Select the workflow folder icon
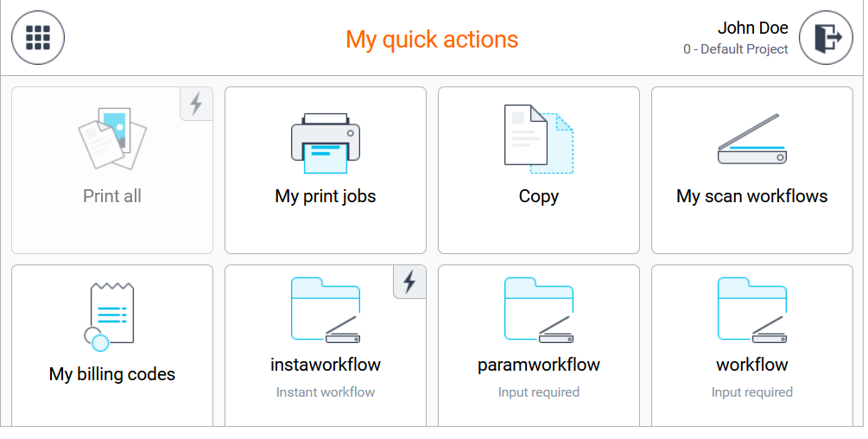868x439 pixels. click(x=752, y=309)
